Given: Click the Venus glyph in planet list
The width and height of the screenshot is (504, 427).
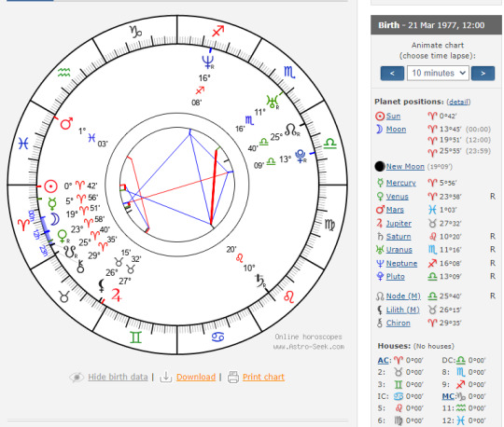Looking at the screenshot, I should coord(380,196).
